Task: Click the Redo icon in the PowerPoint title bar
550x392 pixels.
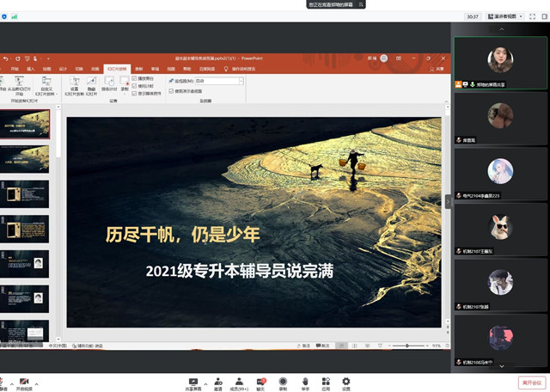Action: [x=17, y=58]
